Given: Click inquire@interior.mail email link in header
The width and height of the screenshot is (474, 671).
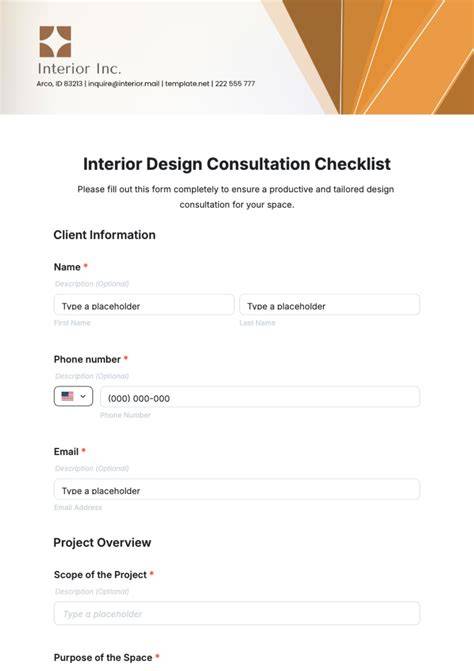Looking at the screenshot, I should tap(124, 83).
